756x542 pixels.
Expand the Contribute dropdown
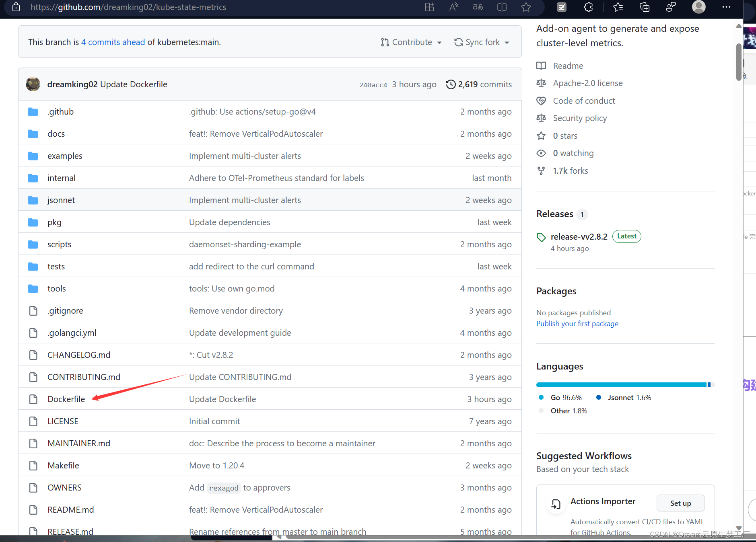[x=411, y=42]
